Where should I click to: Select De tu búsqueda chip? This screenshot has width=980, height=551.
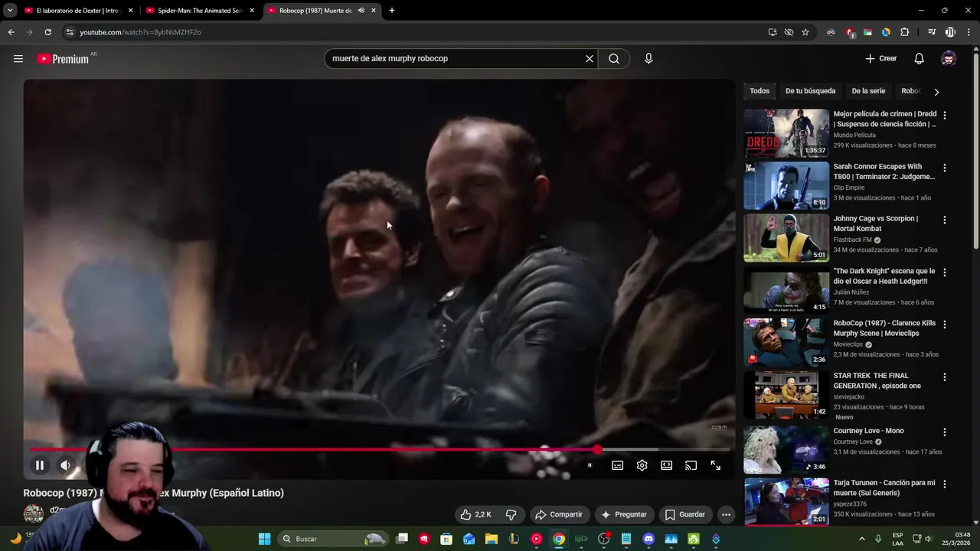tap(810, 91)
